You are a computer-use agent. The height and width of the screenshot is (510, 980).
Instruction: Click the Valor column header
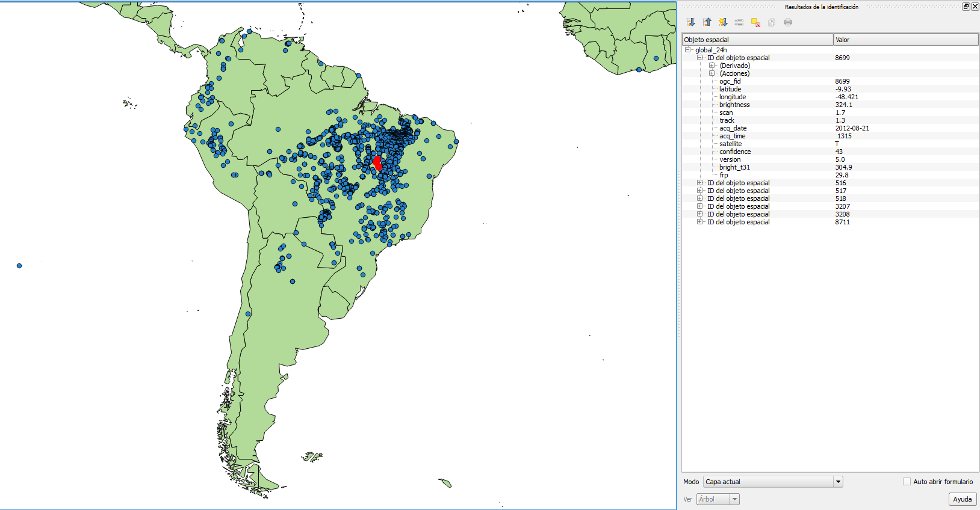pos(905,40)
